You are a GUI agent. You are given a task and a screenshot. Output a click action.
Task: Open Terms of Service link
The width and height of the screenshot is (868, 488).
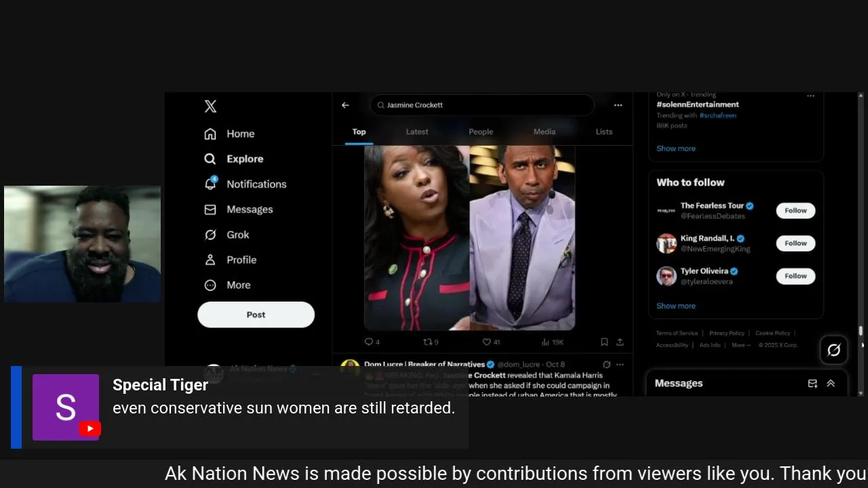677,333
